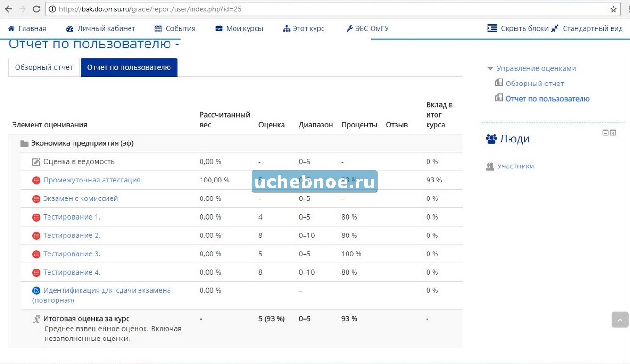
Task: Switch to the Обзорный отчет tab
Action: click(44, 67)
